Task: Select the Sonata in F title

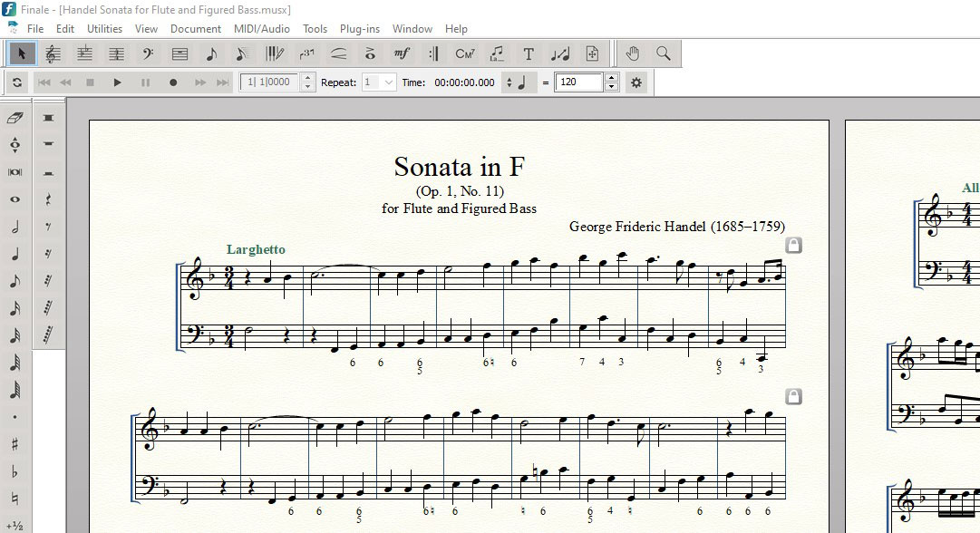Action: click(460, 167)
